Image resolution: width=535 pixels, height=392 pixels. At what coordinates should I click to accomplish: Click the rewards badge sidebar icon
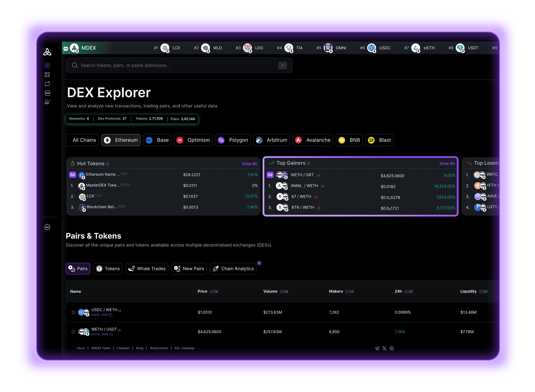click(x=47, y=102)
